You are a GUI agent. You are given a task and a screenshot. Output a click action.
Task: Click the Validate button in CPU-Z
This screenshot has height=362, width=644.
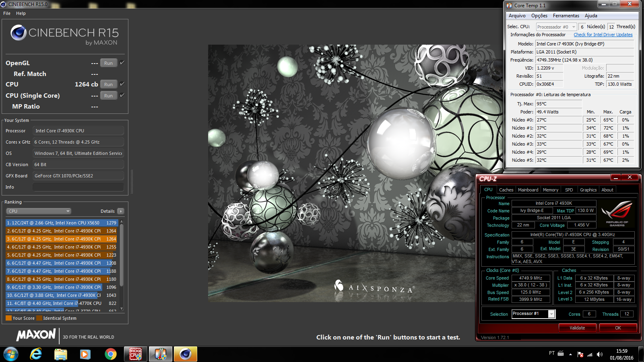pyautogui.click(x=577, y=328)
